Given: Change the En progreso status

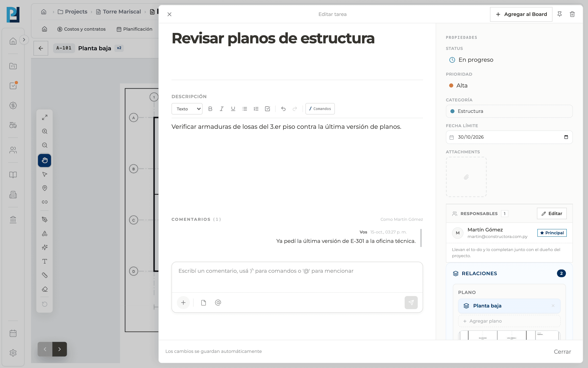Looking at the screenshot, I should (x=471, y=60).
